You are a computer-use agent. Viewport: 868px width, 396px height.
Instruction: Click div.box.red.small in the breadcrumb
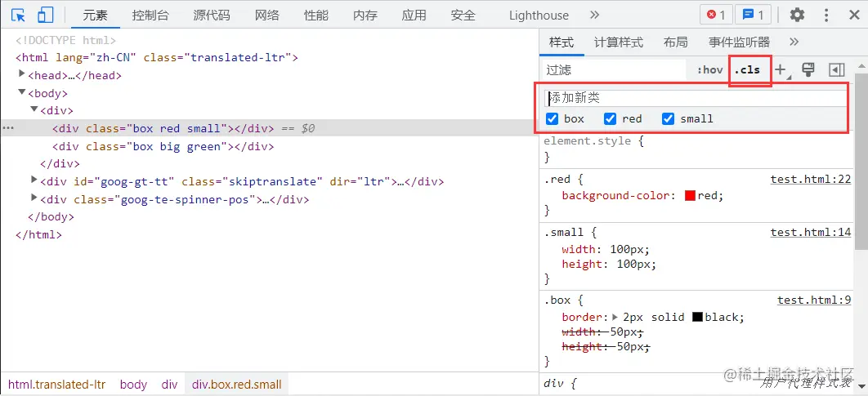(236, 385)
